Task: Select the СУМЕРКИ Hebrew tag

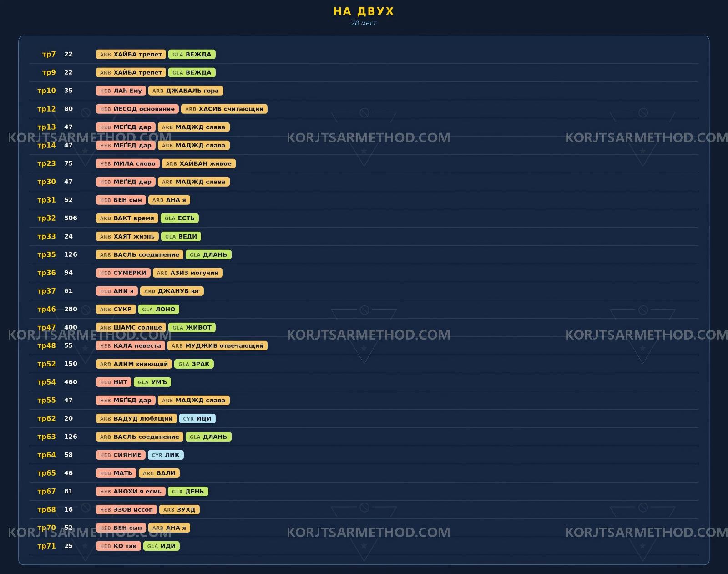Action: click(x=123, y=273)
